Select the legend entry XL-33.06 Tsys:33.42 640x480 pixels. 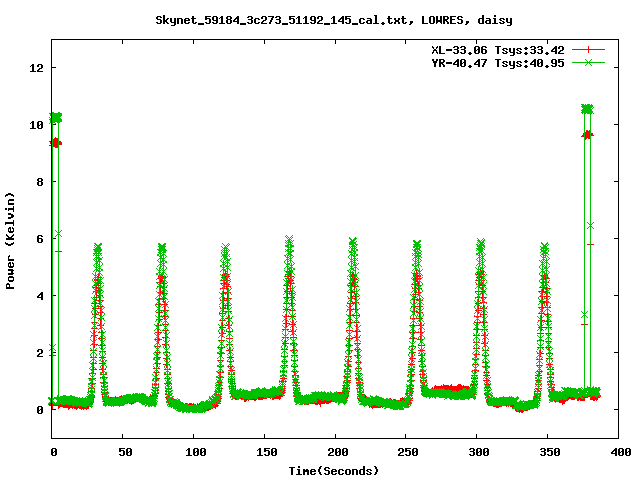click(x=498, y=50)
